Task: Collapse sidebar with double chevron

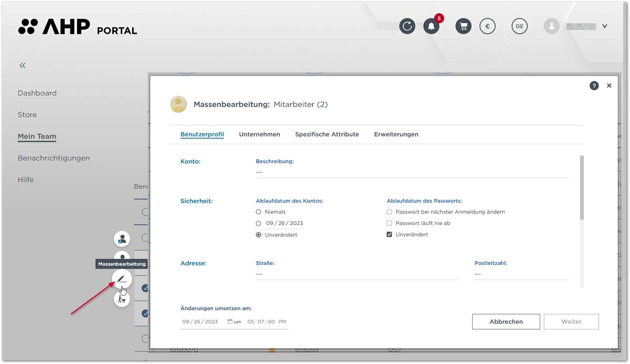Action: coord(22,65)
